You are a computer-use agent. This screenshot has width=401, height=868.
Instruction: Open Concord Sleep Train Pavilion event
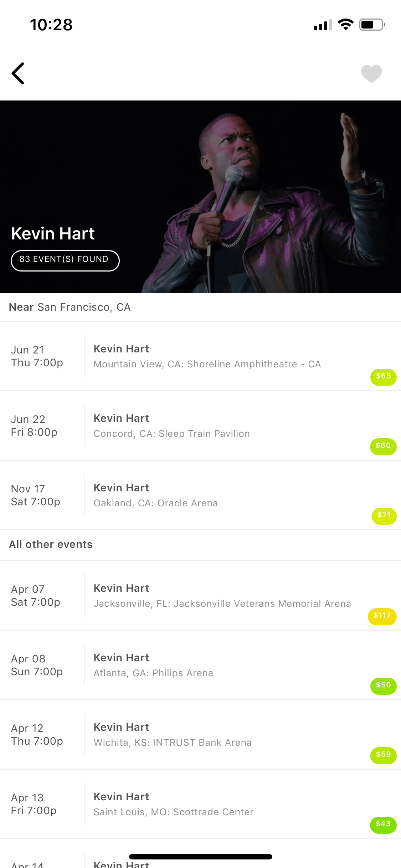[x=200, y=425]
